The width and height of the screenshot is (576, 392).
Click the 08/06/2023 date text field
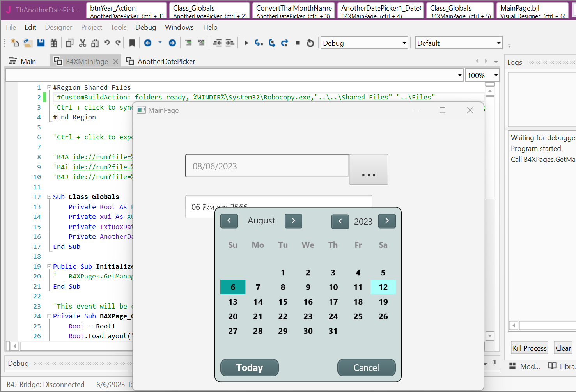(x=267, y=166)
